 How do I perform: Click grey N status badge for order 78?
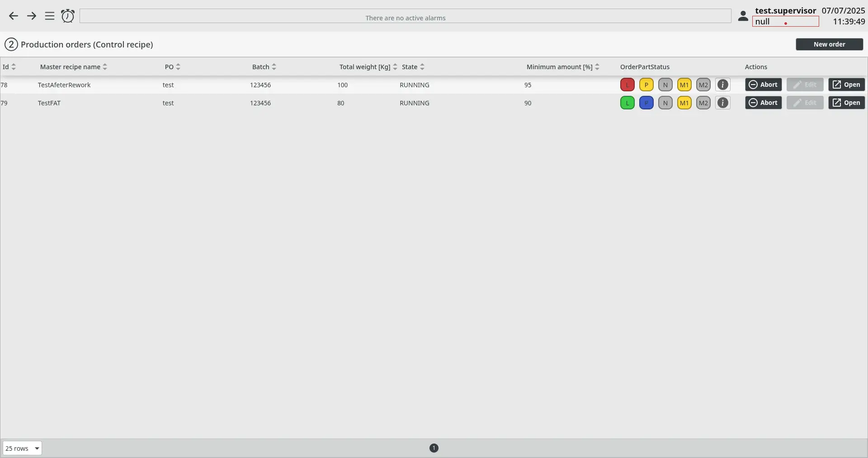click(665, 85)
